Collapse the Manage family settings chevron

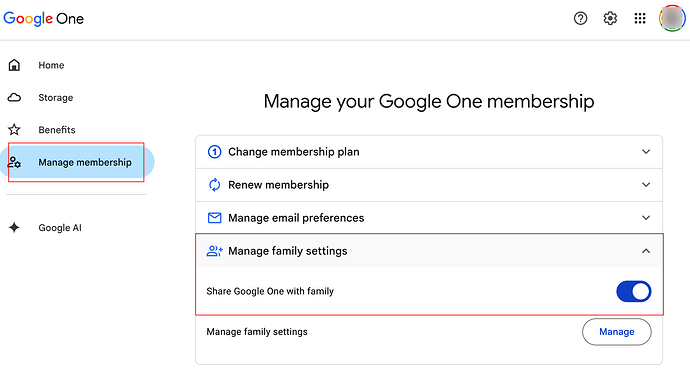point(646,251)
